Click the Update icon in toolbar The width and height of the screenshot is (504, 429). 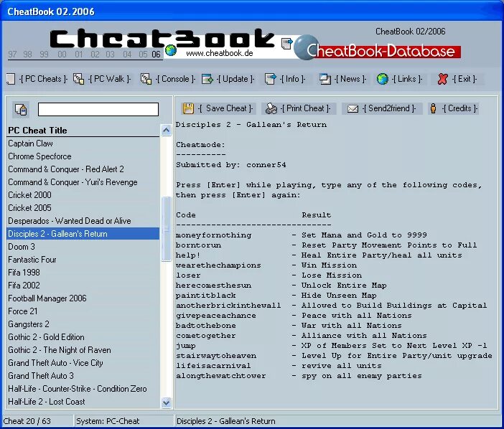pos(207,79)
